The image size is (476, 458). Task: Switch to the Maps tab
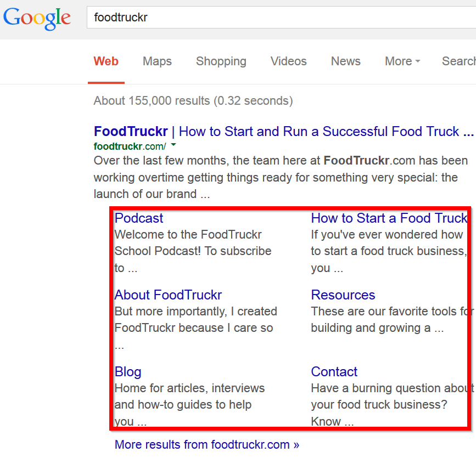[157, 61]
